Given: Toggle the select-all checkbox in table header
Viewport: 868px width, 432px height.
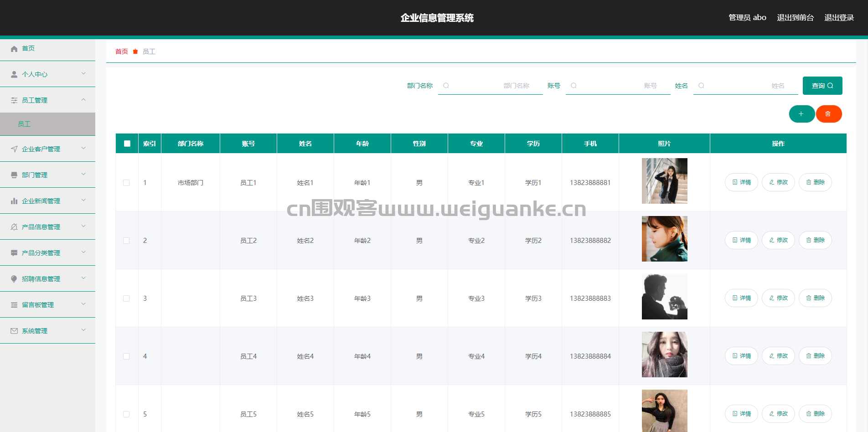Looking at the screenshot, I should click(127, 144).
